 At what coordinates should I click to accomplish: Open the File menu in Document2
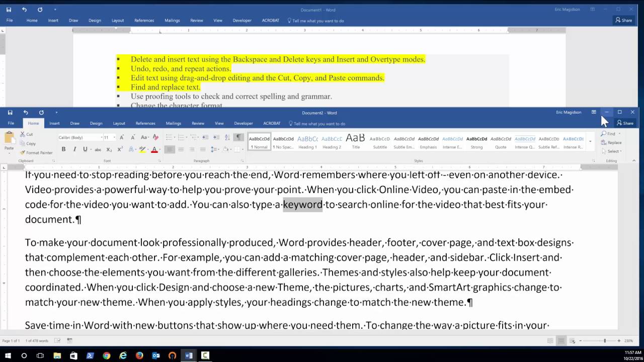tap(11, 123)
